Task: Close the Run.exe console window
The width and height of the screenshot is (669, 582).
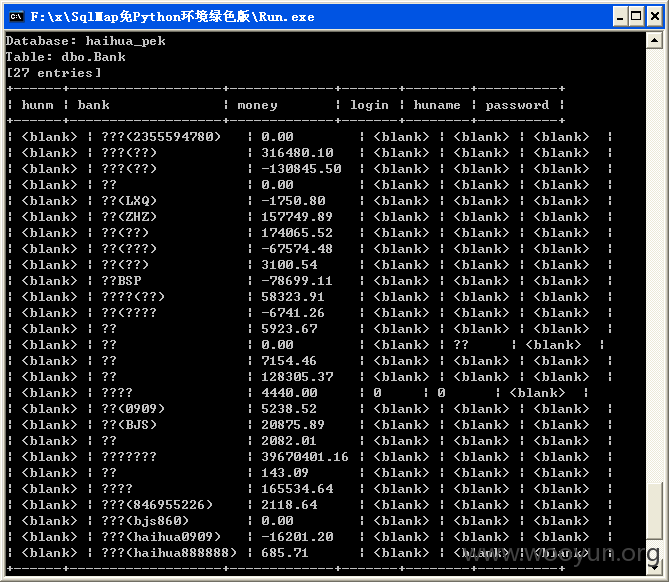Action: click(654, 17)
